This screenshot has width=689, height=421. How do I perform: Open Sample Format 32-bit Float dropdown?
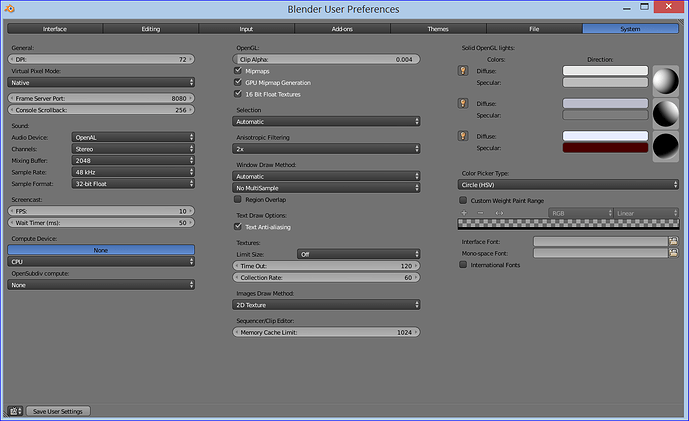coord(133,183)
